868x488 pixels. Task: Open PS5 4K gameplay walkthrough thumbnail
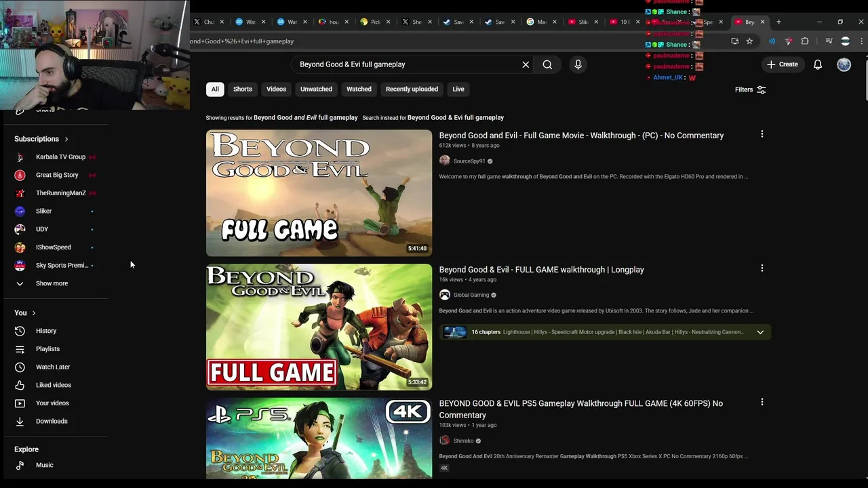(319, 439)
